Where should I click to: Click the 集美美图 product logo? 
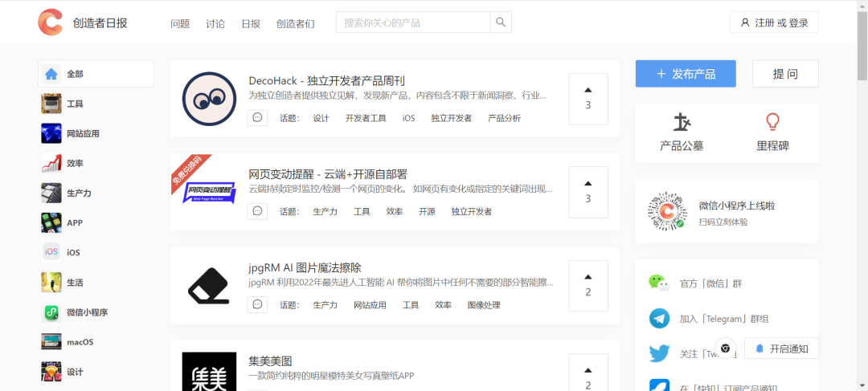(209, 372)
